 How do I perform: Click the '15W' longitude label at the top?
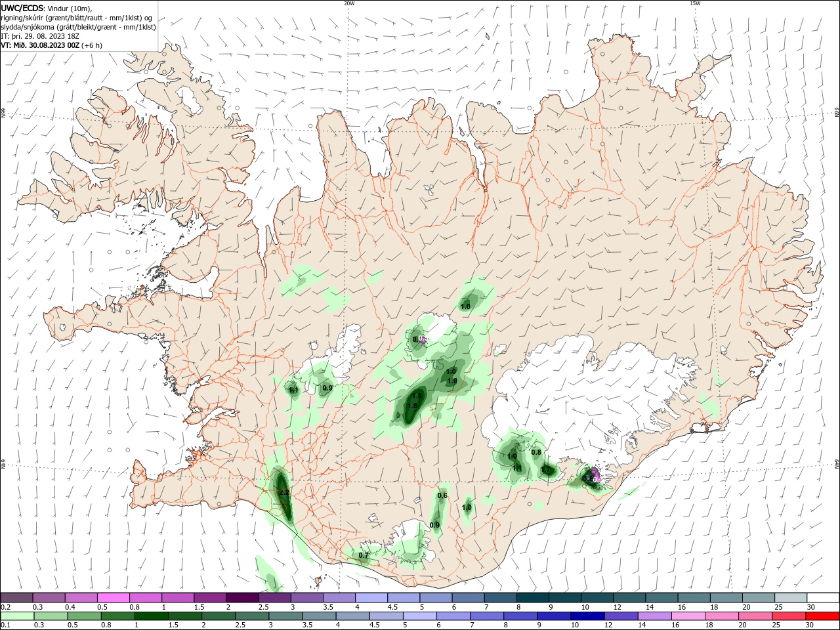point(695,3)
